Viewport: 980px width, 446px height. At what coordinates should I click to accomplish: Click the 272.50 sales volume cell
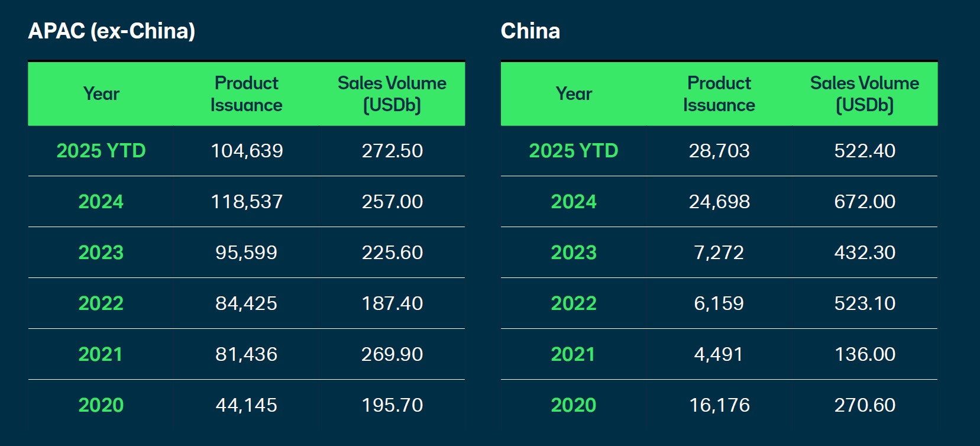click(x=392, y=151)
